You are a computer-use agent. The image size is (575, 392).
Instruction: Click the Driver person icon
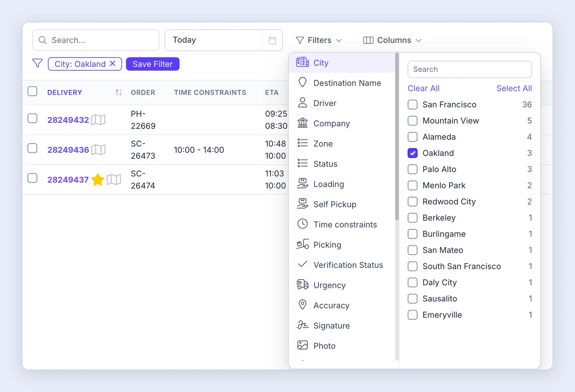coord(303,103)
